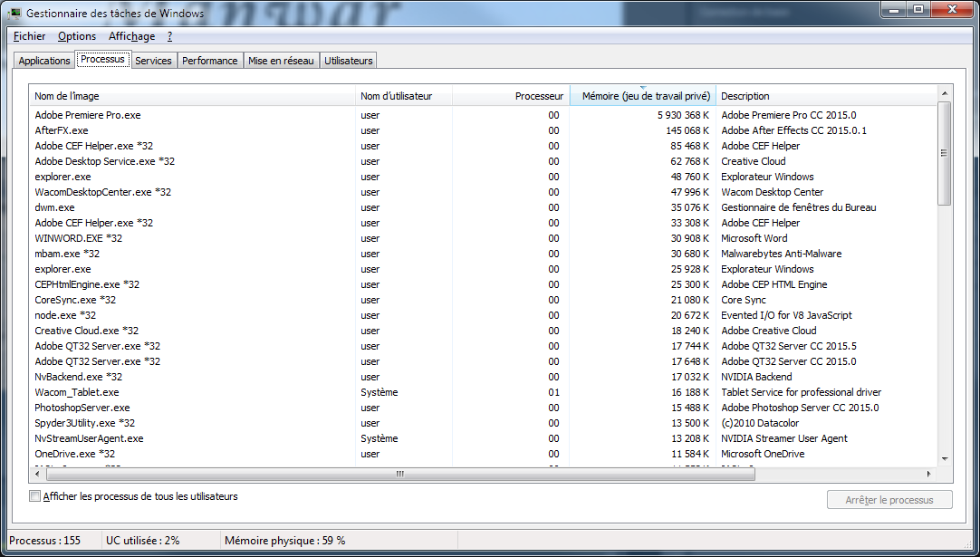This screenshot has width=980, height=557.
Task: Click the Mémoire physique : 59 % status entry
Action: tap(285, 540)
